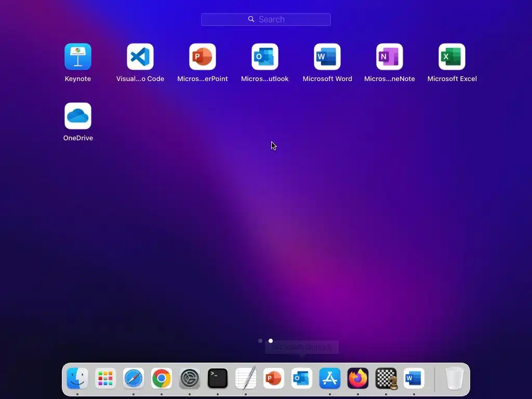The width and height of the screenshot is (532, 399).
Task: Click Outlook icon in the Dock
Action: tap(302, 378)
